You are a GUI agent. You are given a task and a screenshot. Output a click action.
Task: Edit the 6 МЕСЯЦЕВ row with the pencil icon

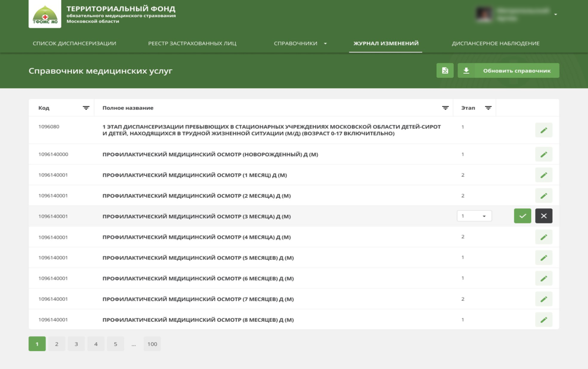[x=543, y=278]
